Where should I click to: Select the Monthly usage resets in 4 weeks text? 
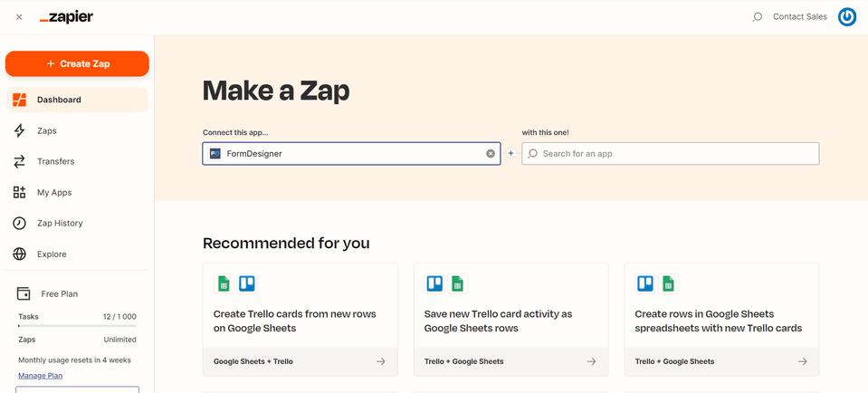[x=75, y=359]
